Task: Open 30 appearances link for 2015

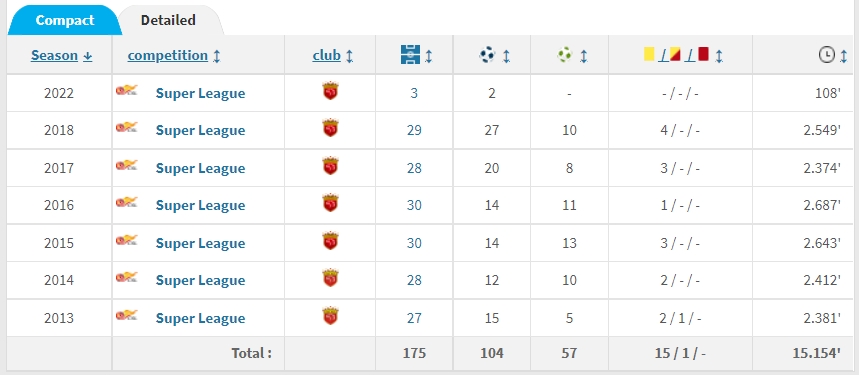Action: pos(414,243)
